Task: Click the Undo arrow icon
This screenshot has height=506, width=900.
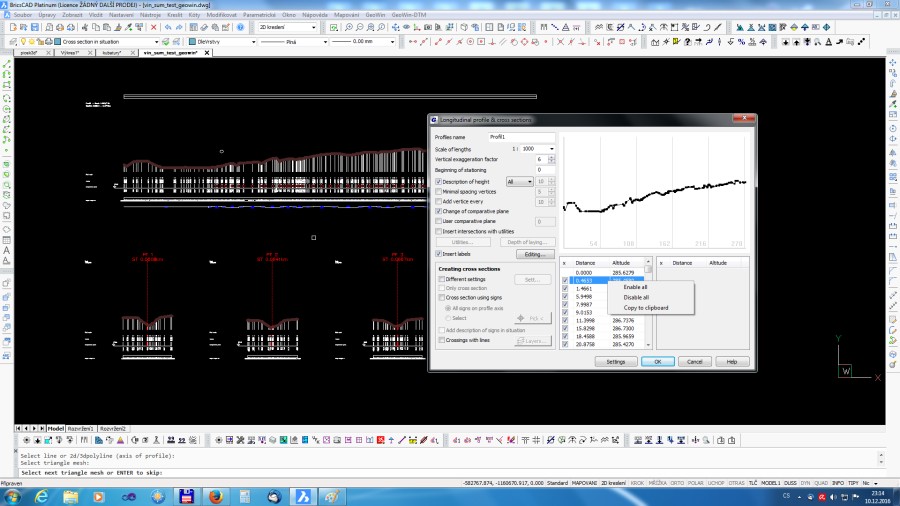Action: [168, 27]
